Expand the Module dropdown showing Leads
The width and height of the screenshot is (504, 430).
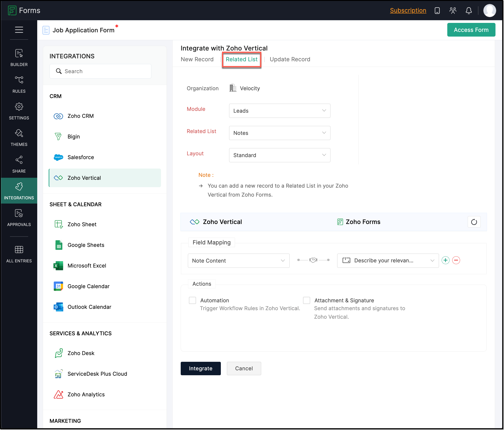pyautogui.click(x=280, y=111)
